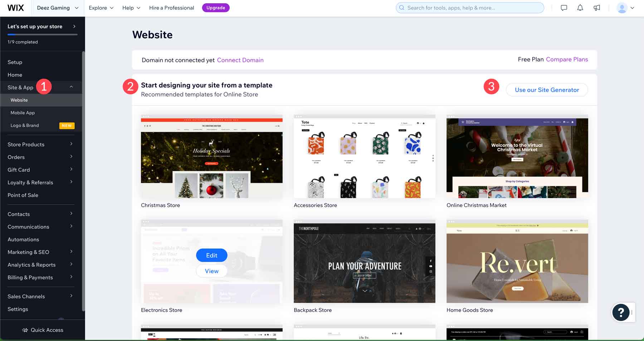This screenshot has height=341, width=644.
Task: Click the Connect Domain link
Action: click(240, 60)
